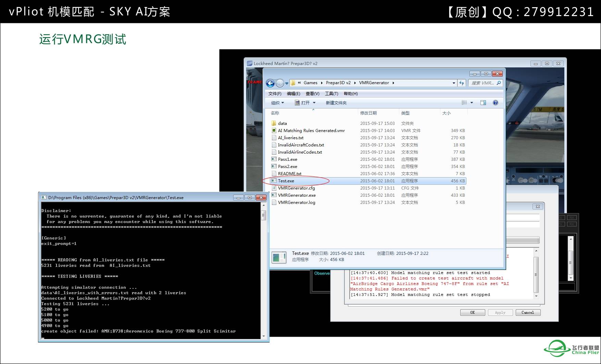Click the down arrow of the console scrollbar

point(264,336)
